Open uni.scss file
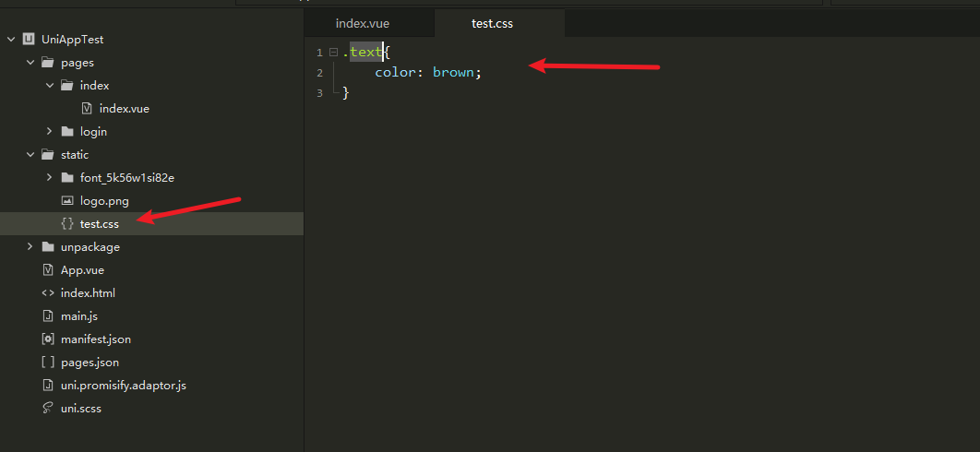Screen dimensions: 980x452 [x=81, y=409]
